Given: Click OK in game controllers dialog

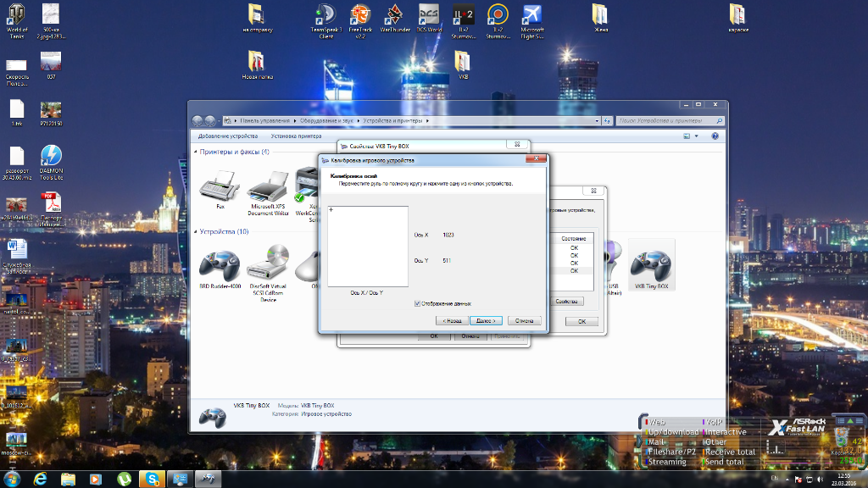Looking at the screenshot, I should click(581, 321).
